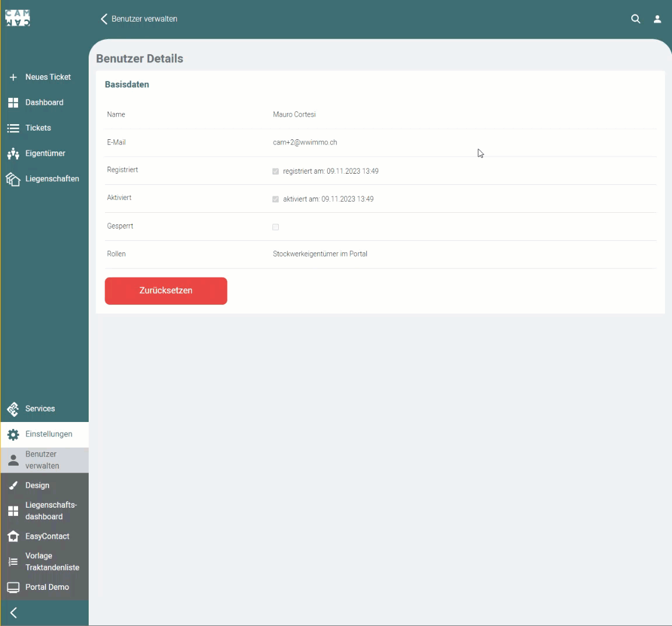Click the Design brush icon

click(x=13, y=486)
